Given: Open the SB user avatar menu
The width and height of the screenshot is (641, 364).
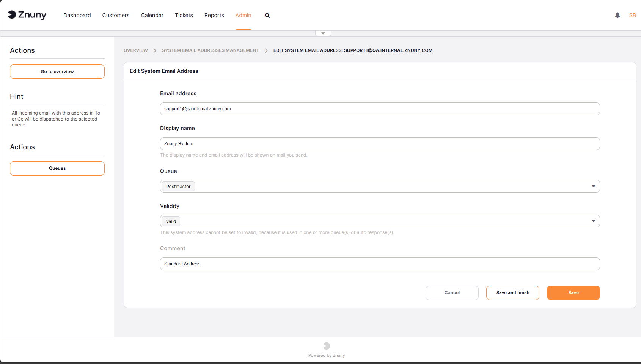Looking at the screenshot, I should coord(632,15).
